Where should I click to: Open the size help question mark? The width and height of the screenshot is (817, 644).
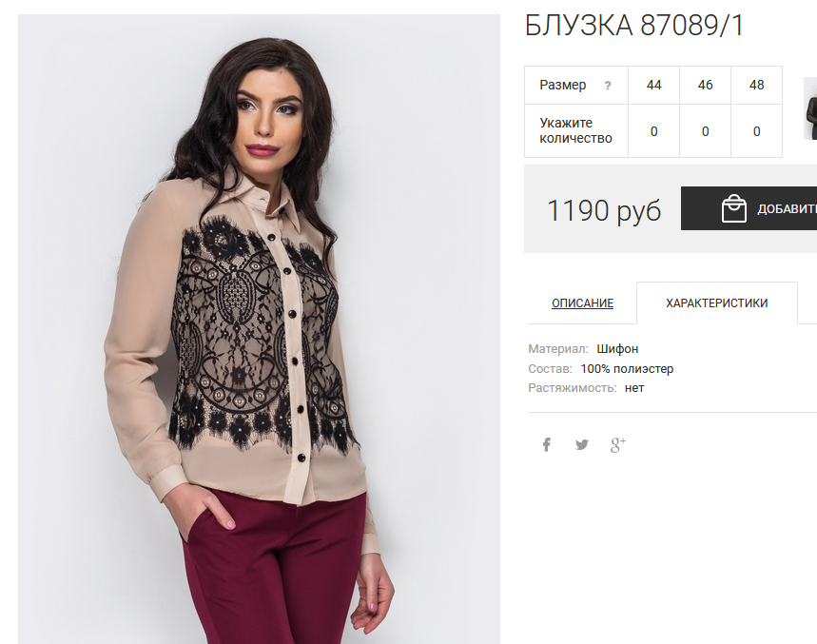click(608, 86)
